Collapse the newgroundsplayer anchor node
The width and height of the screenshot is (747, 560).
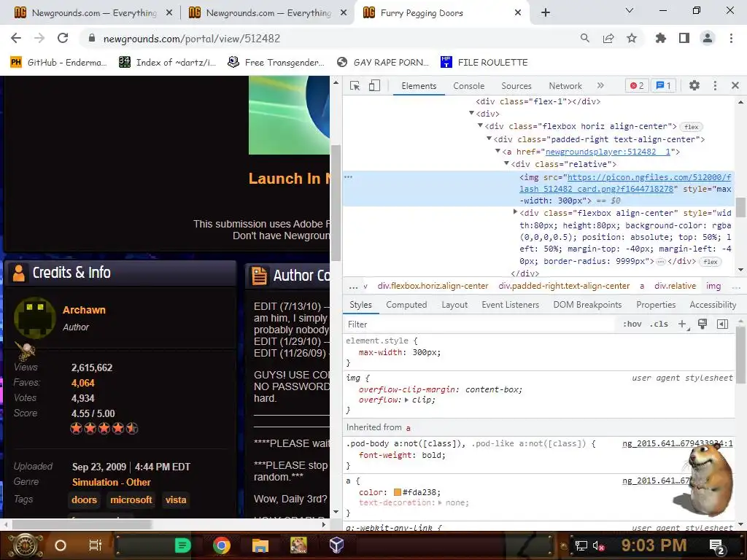pos(498,151)
